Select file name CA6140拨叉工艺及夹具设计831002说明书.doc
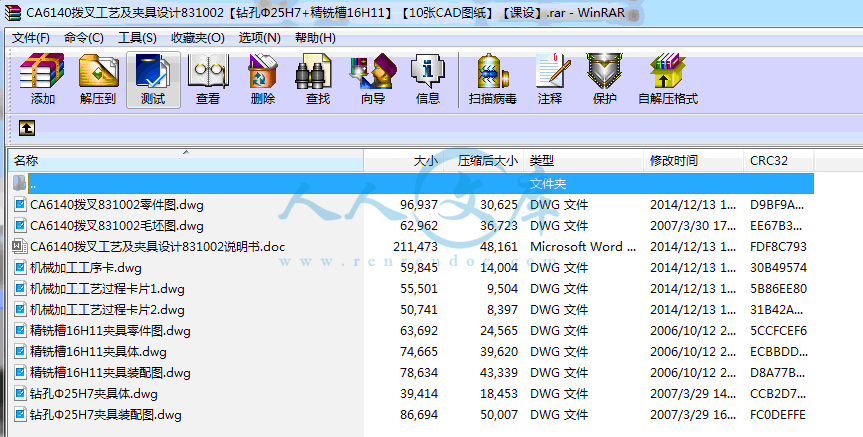The height and width of the screenshot is (437, 863). [157, 247]
